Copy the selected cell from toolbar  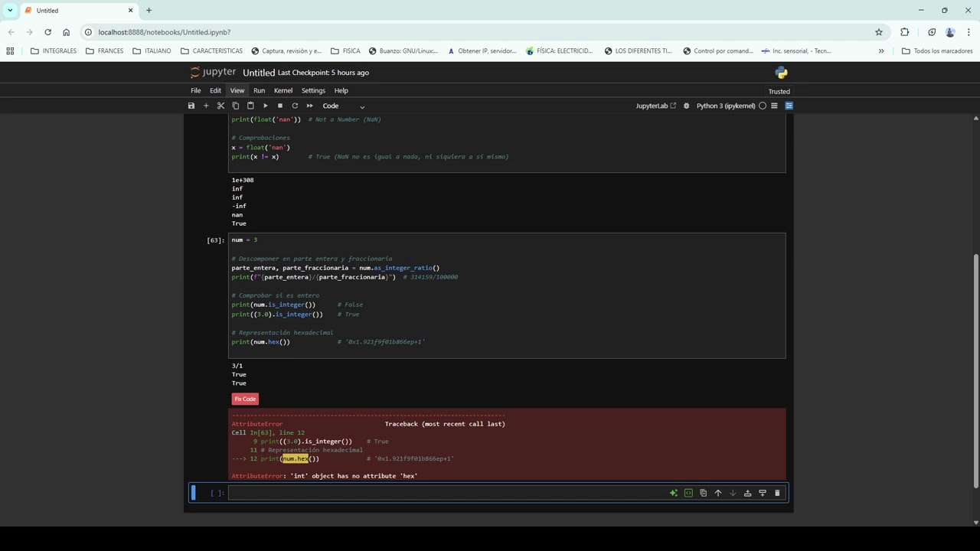(x=236, y=106)
